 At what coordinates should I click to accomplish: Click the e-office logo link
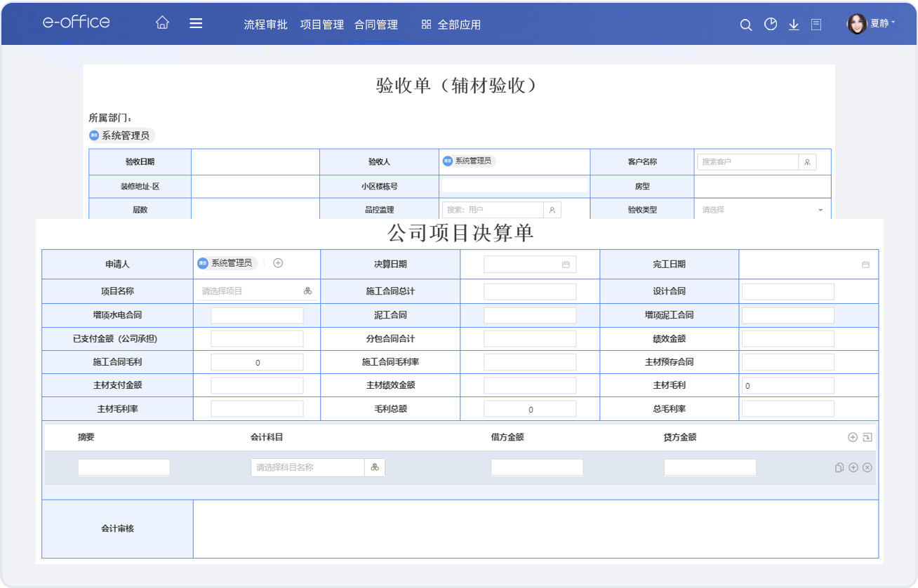(76, 22)
